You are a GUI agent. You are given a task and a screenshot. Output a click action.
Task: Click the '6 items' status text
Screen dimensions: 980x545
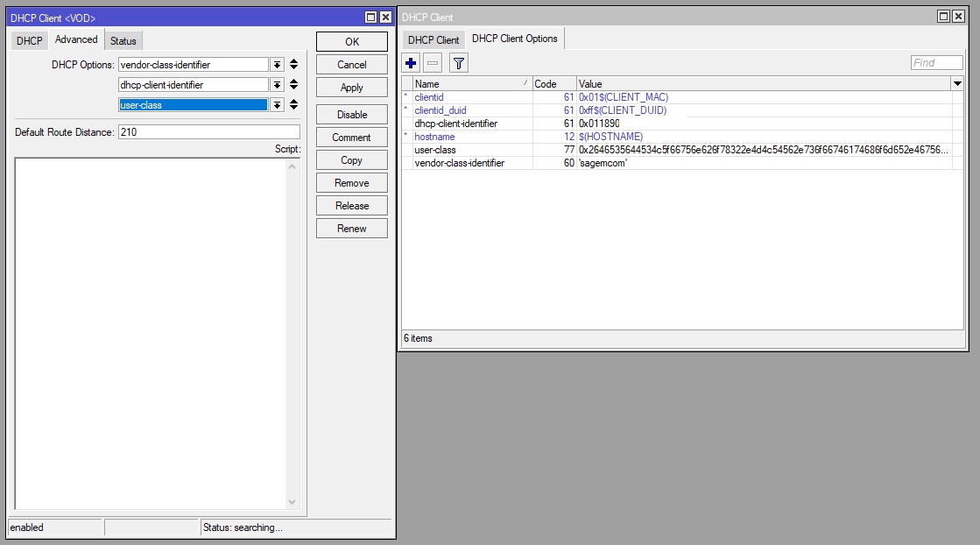pyautogui.click(x=418, y=338)
